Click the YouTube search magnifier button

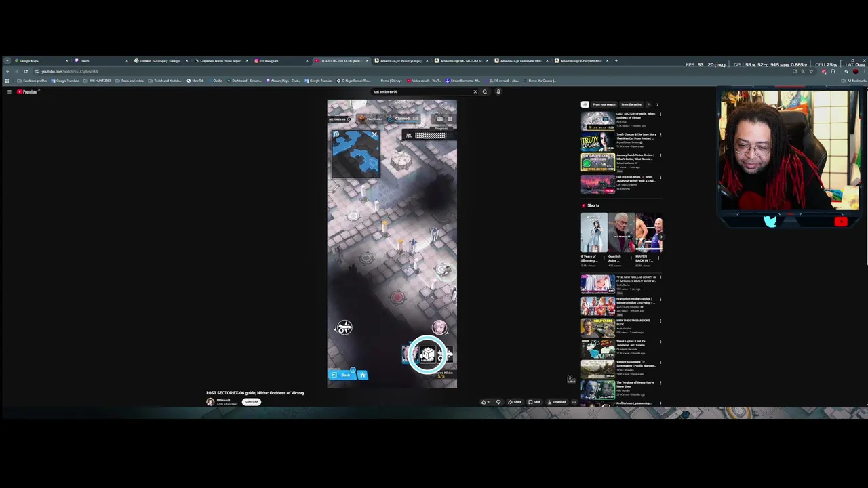point(484,91)
